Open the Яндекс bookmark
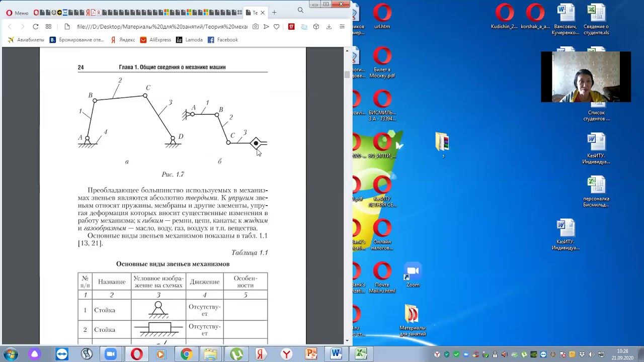The image size is (644, 362). (x=123, y=40)
